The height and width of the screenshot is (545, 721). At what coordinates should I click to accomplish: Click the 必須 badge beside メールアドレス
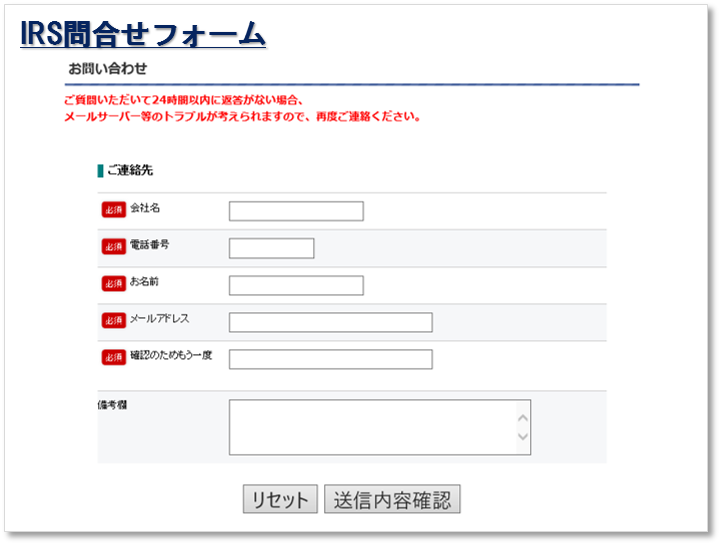click(114, 320)
